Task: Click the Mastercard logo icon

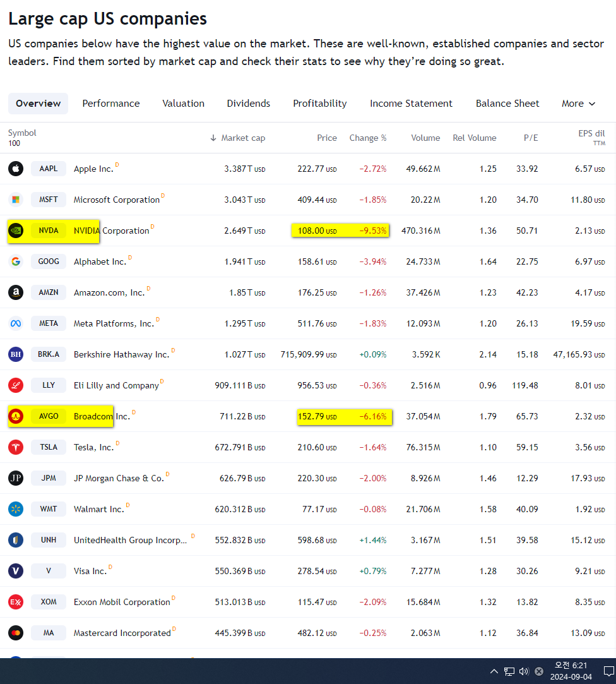Action: point(16,633)
